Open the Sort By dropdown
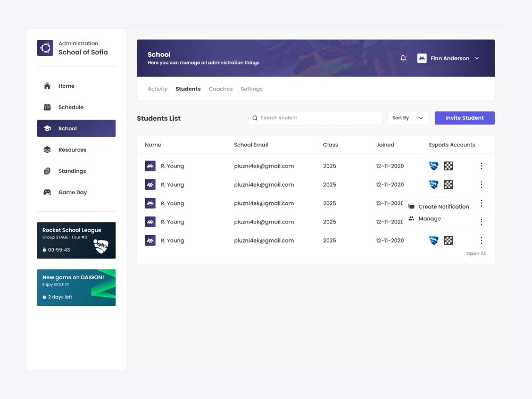Screen dimensions: 532x399 click(x=408, y=118)
